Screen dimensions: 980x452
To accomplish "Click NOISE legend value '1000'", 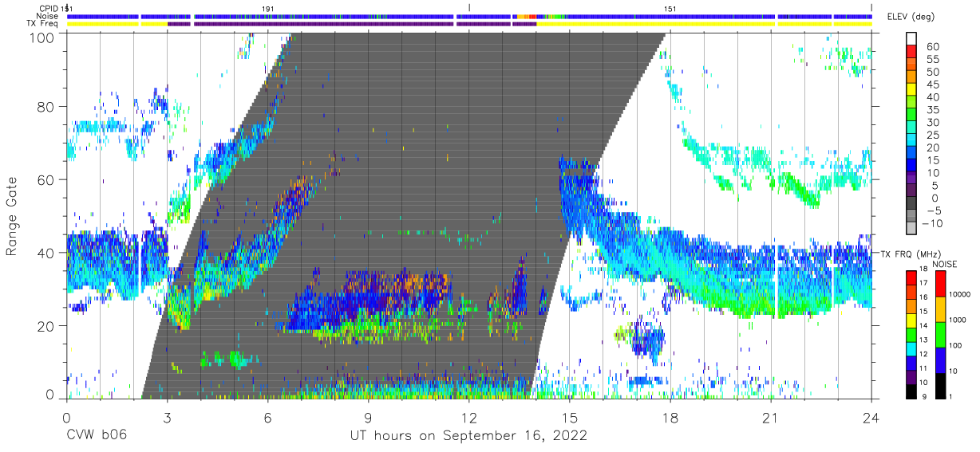I will click(x=958, y=321).
